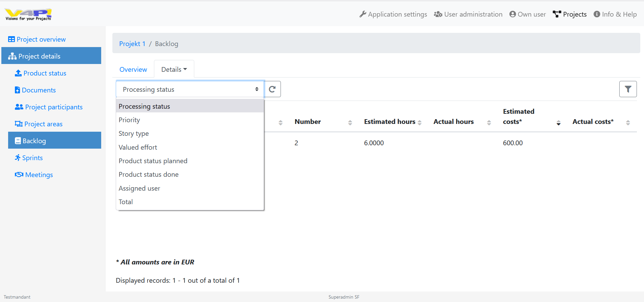This screenshot has height=302, width=644.
Task: Click the Backlog sidebar entry
Action: coord(54,140)
